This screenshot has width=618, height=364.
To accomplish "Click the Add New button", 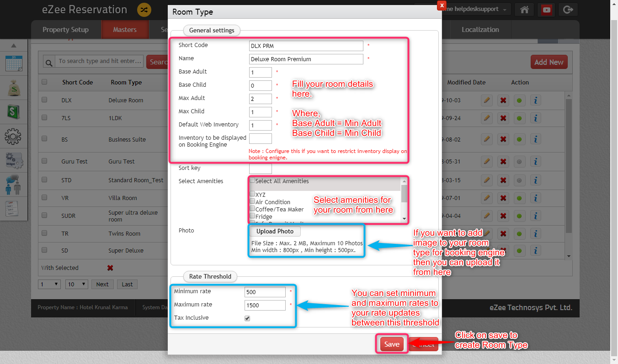I will (549, 62).
